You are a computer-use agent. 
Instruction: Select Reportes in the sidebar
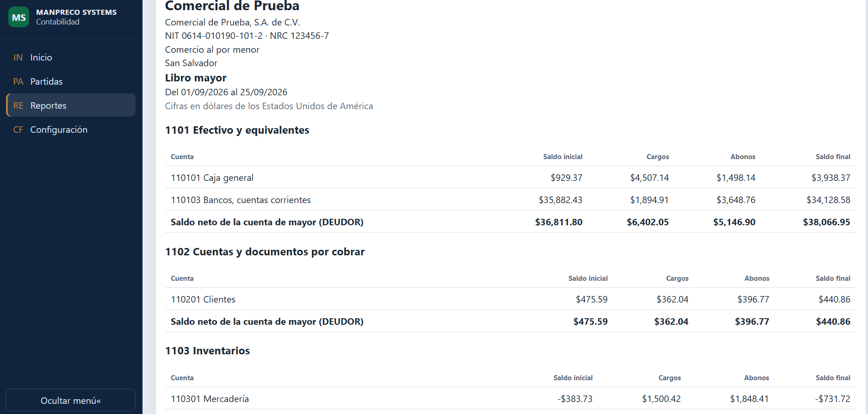[71, 105]
